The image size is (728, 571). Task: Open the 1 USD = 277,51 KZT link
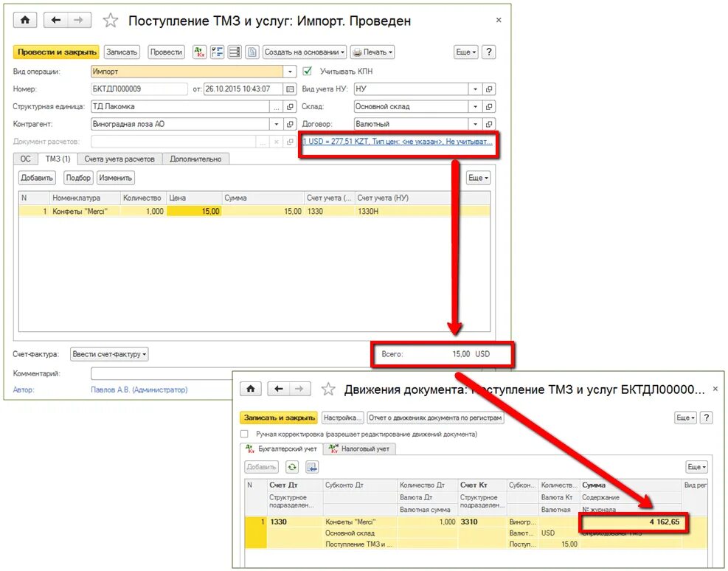coord(398,142)
